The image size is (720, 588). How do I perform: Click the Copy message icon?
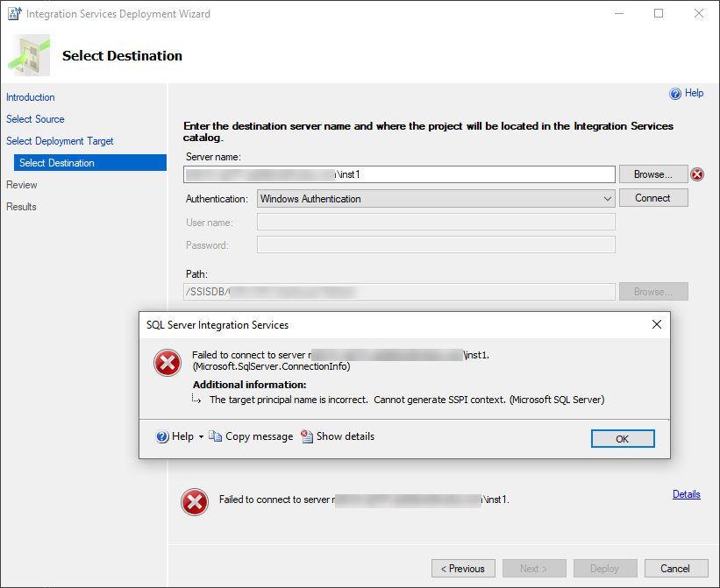[216, 436]
